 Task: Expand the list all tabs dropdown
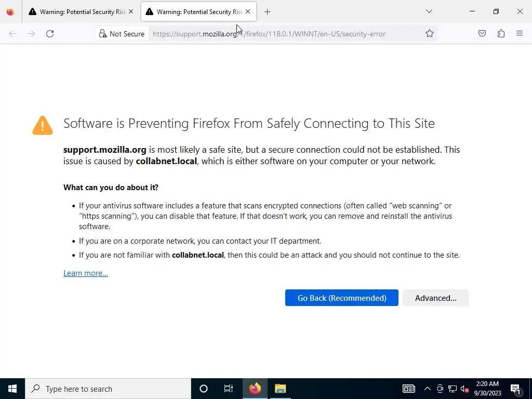(429, 11)
